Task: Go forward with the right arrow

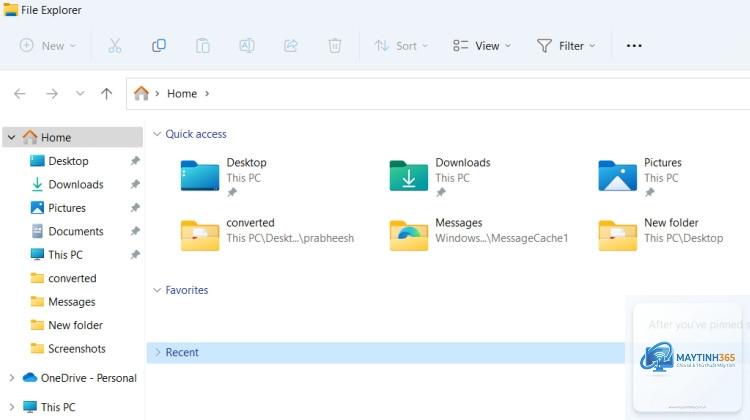Action: tap(52, 94)
